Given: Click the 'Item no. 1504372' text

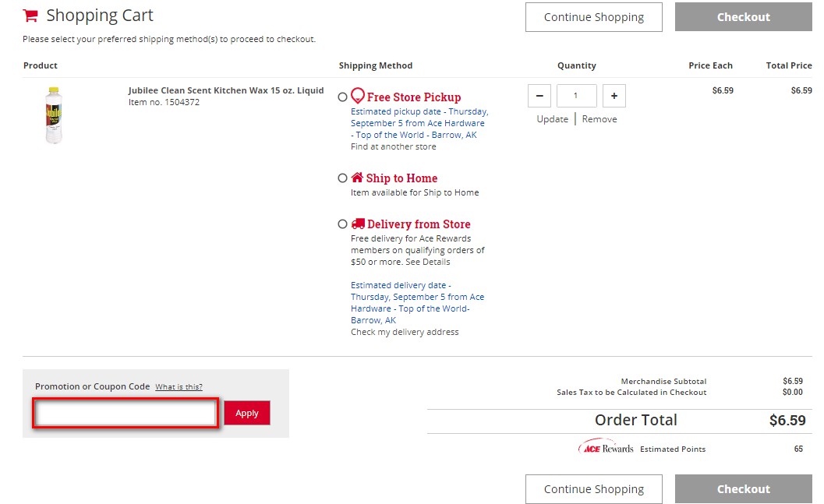Looking at the screenshot, I should click(164, 102).
